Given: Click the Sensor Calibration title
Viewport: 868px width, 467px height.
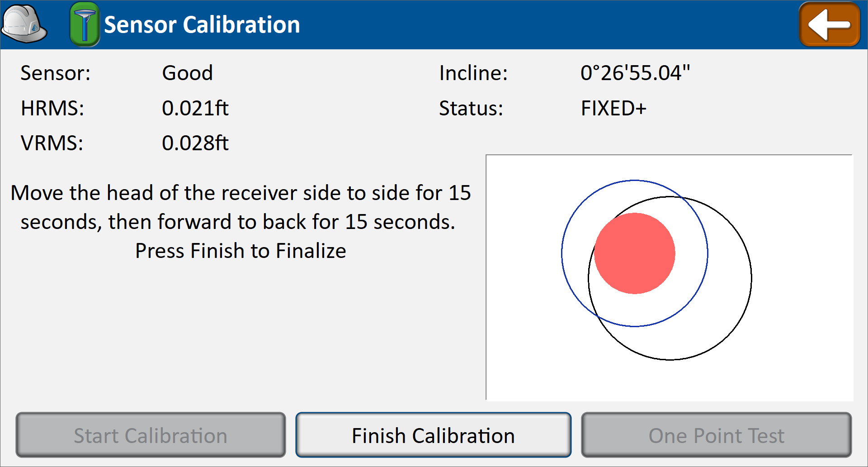Looking at the screenshot, I should click(x=202, y=24).
